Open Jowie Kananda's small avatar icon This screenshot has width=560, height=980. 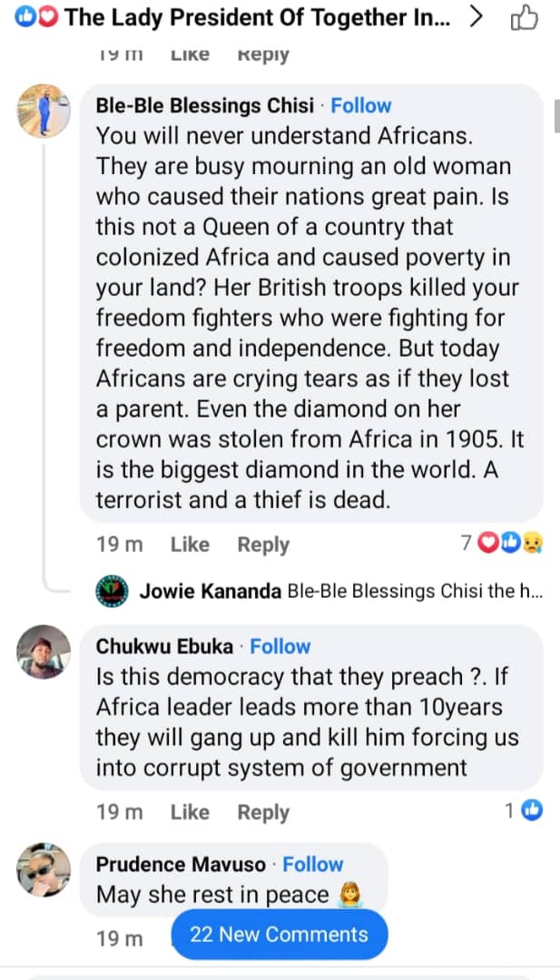112,593
